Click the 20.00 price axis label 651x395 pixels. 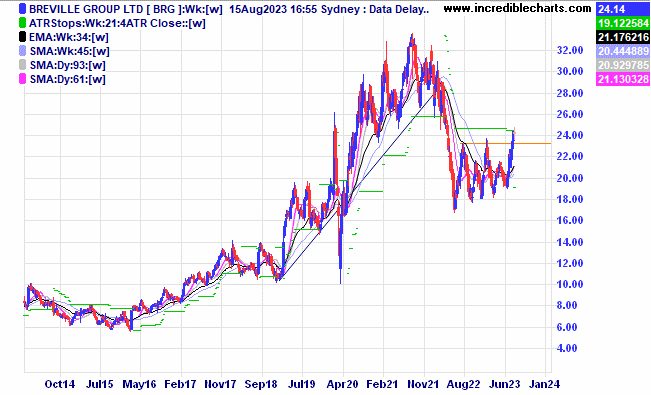(570, 178)
